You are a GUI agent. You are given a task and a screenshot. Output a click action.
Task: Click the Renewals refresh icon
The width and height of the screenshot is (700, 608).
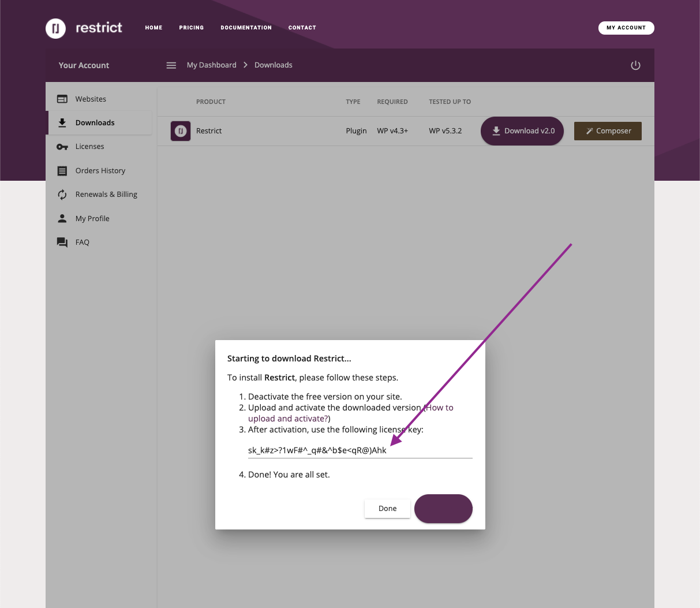pyautogui.click(x=62, y=195)
